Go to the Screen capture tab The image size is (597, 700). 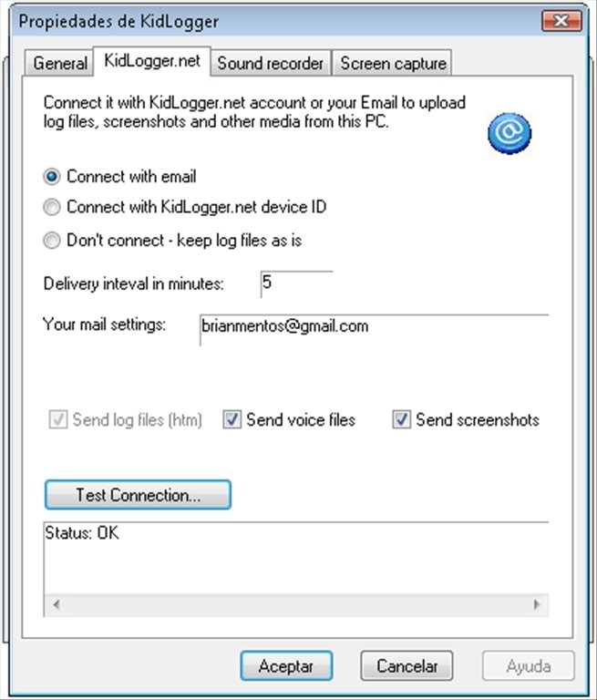pos(393,64)
